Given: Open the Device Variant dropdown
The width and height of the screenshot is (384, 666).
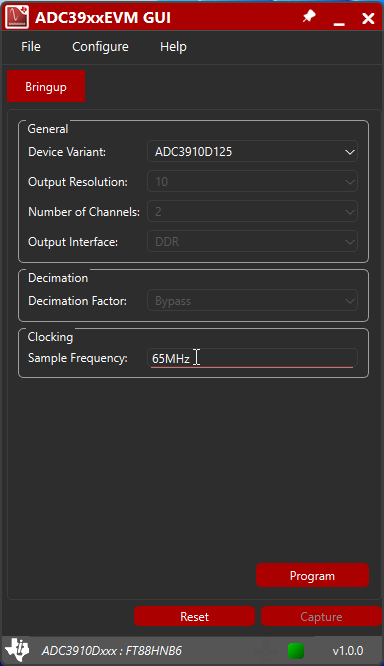Looking at the screenshot, I should coord(252,152).
